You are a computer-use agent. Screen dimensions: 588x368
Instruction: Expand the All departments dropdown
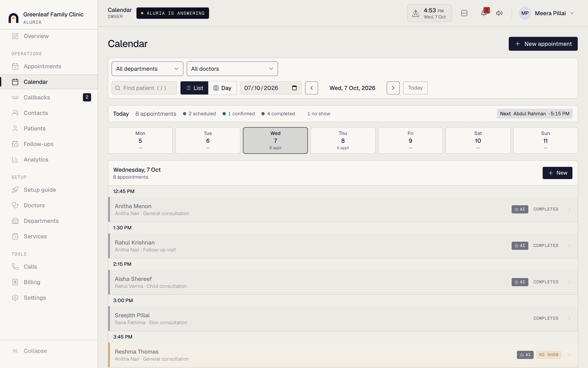click(147, 69)
